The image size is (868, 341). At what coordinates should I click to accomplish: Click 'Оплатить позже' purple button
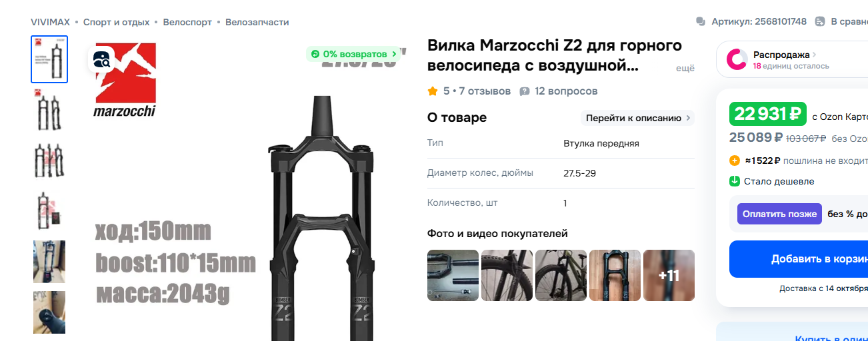pos(779,214)
